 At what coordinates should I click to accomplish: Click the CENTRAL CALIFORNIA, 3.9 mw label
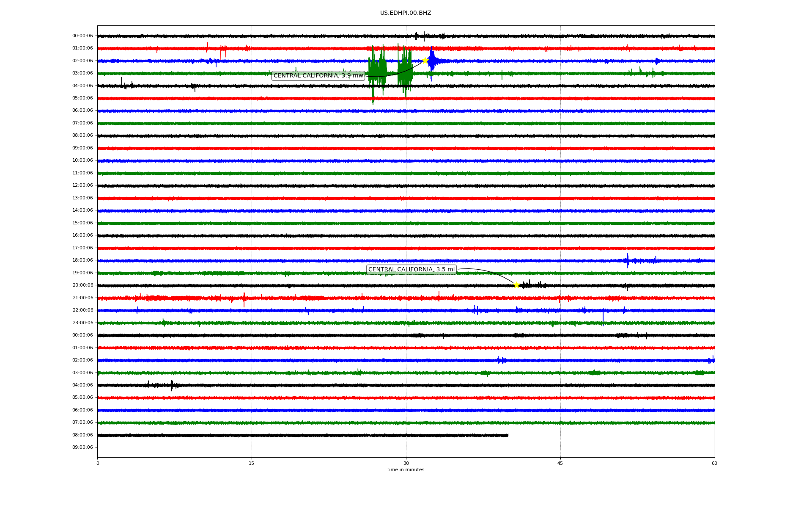[x=318, y=76]
